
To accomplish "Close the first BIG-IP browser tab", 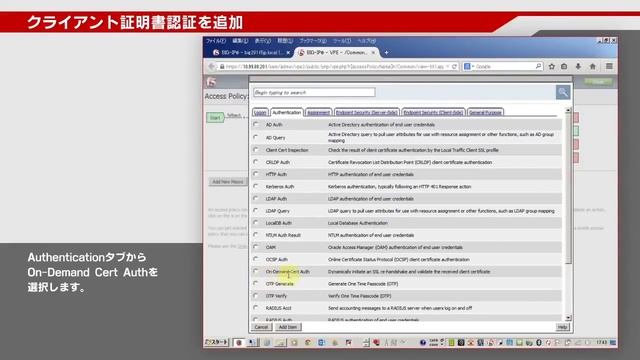I will click(x=288, y=53).
